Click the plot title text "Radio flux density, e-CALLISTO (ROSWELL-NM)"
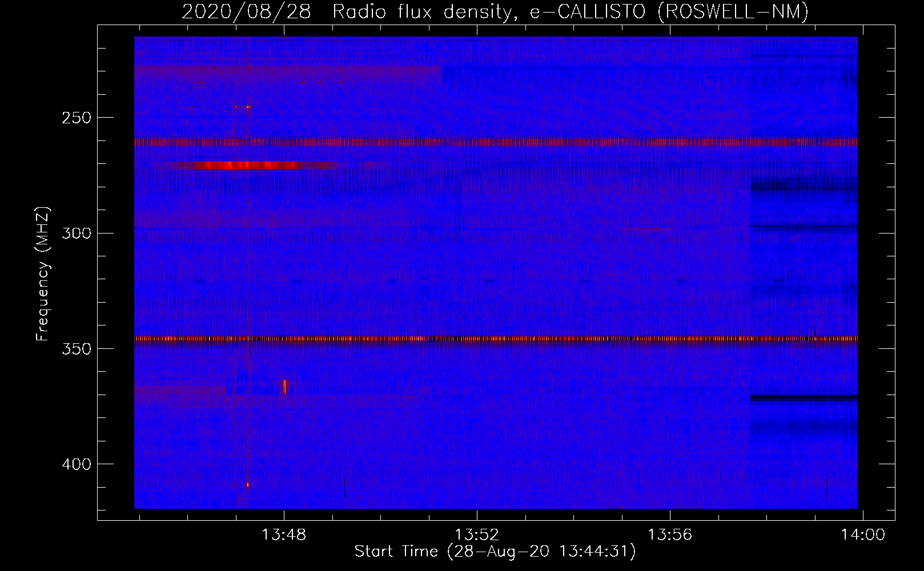 [x=571, y=11]
